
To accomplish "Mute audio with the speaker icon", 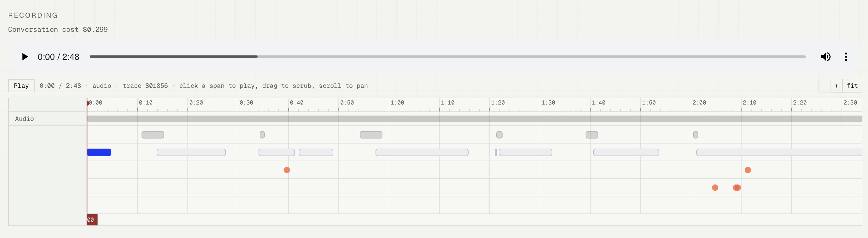I will 826,57.
